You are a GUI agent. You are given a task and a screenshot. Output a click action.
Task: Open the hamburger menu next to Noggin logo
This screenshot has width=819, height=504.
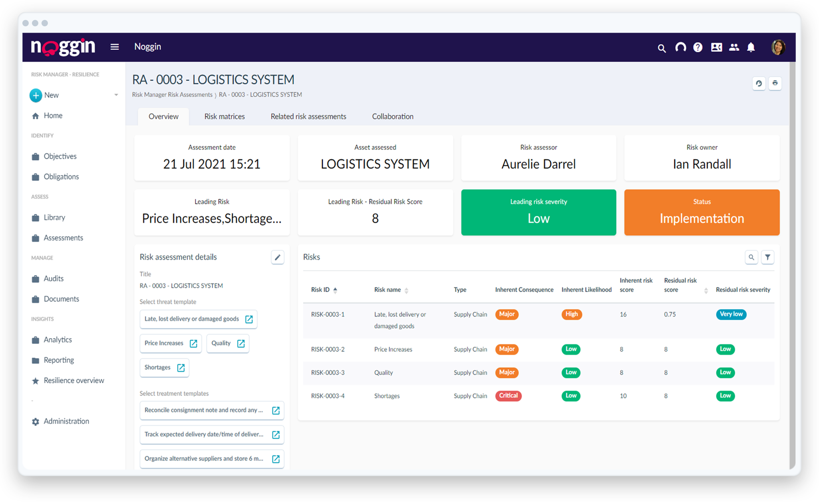115,47
